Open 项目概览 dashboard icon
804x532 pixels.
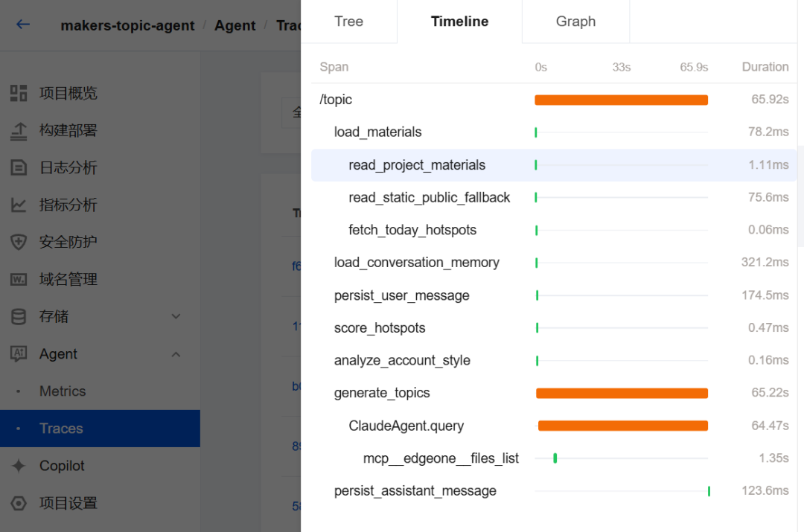click(x=19, y=93)
